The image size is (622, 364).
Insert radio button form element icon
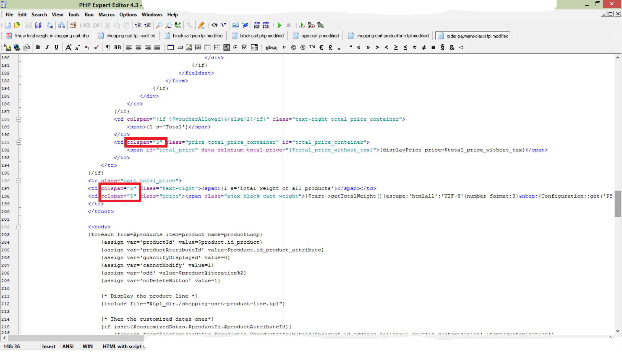pyautogui.click(x=236, y=48)
